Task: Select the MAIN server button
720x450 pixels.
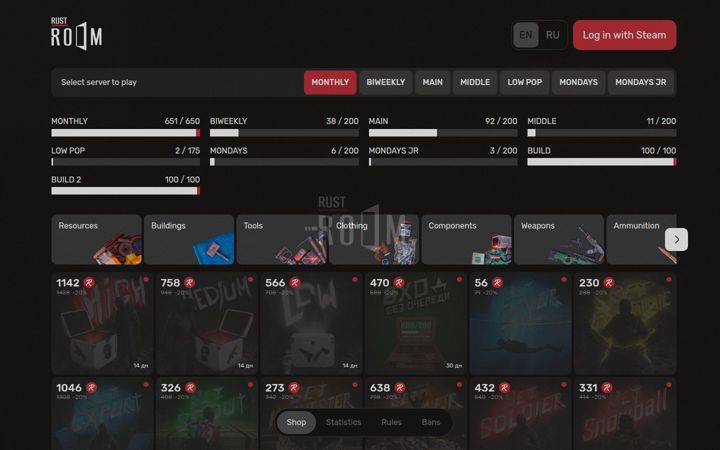Action: point(433,82)
